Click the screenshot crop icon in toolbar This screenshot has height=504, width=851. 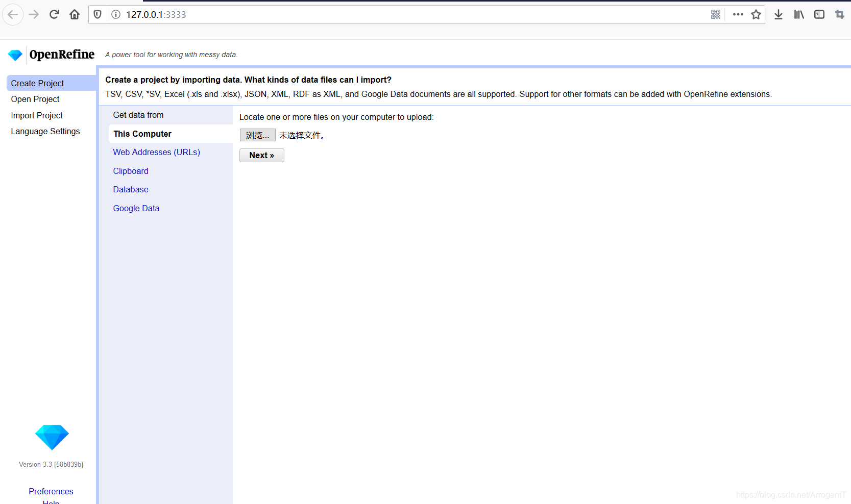[840, 14]
